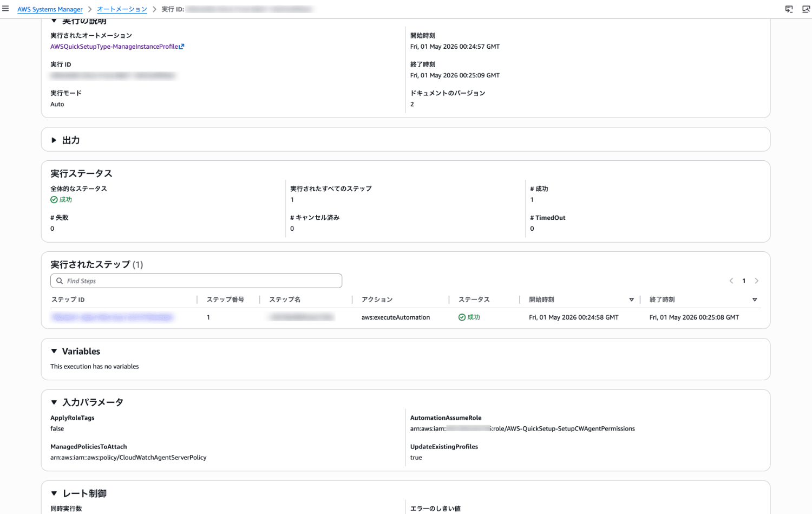Click the ドキュメントのバージョン label
Viewport: 812px width, 514px height.
448,93
